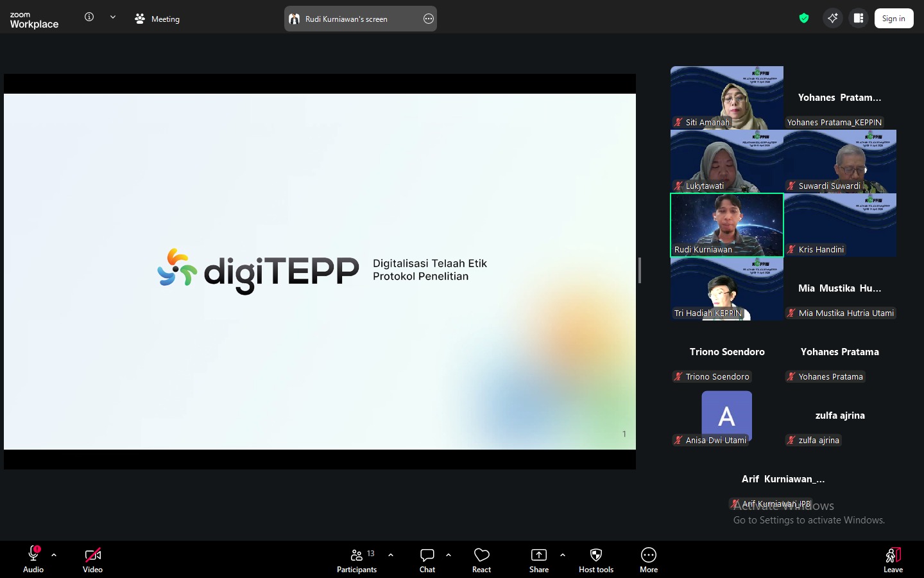Select the Meeting tab

coord(157,19)
